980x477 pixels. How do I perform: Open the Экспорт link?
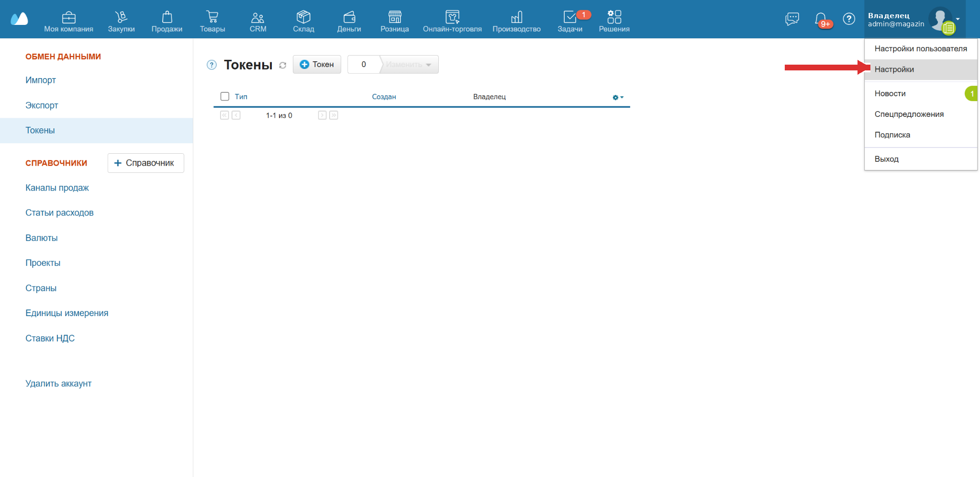[x=42, y=105]
